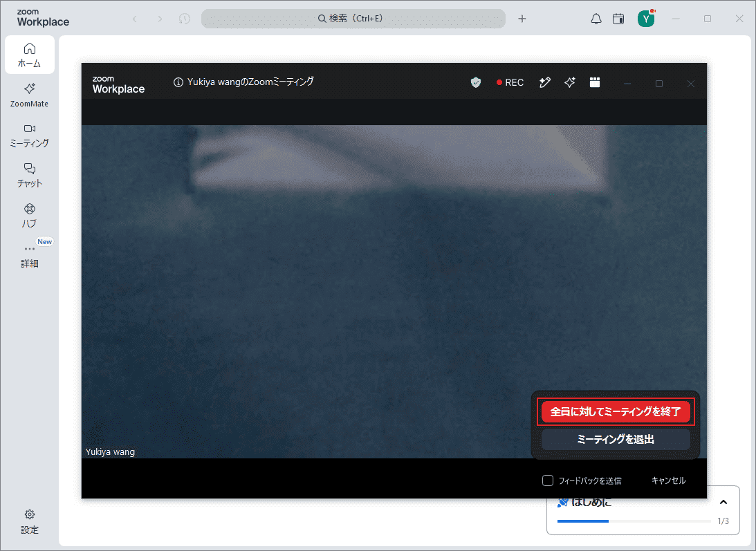Toggle フィードバックを送信 checkbox
756x551 pixels.
point(548,480)
